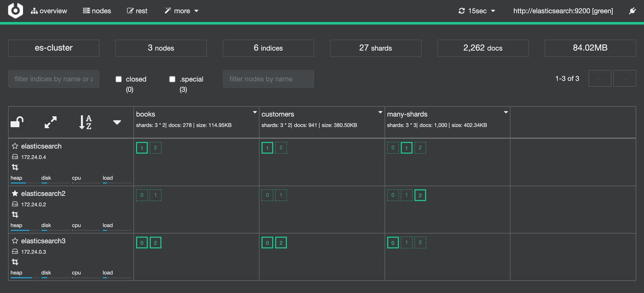Screen dimensions: 644x293
Task: Click the next page arrow button
Action: click(x=625, y=79)
